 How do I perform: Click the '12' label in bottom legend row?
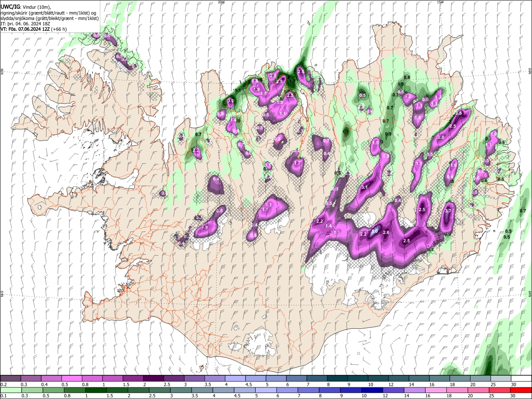pos(384,396)
